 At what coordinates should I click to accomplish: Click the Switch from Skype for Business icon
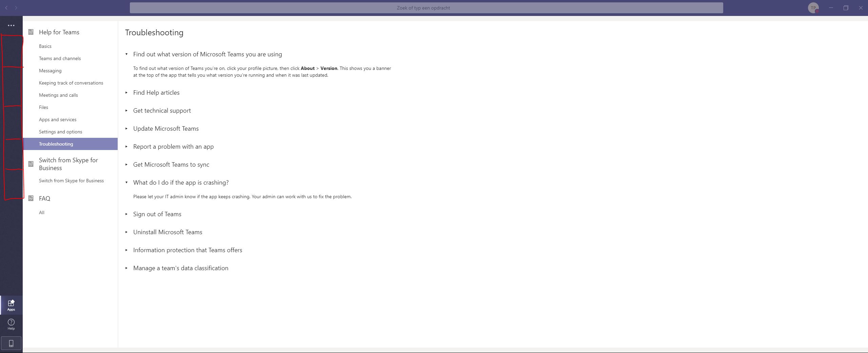pos(31,164)
